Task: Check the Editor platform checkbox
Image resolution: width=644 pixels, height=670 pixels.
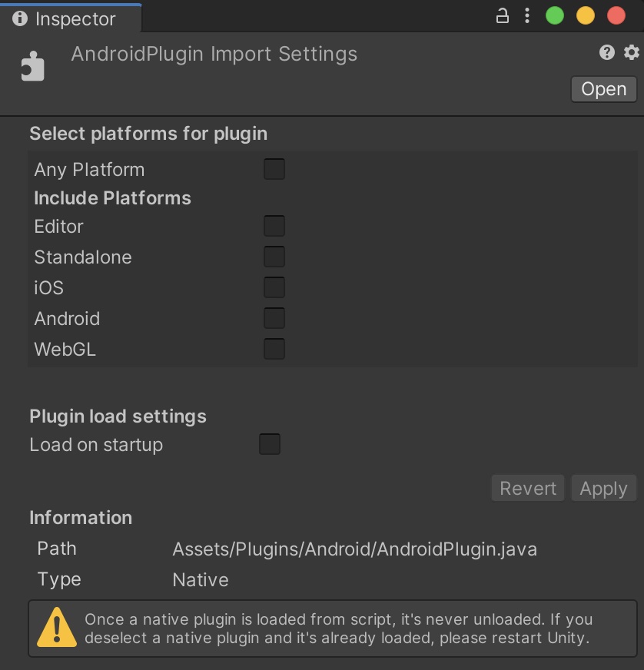Action: coord(274,226)
